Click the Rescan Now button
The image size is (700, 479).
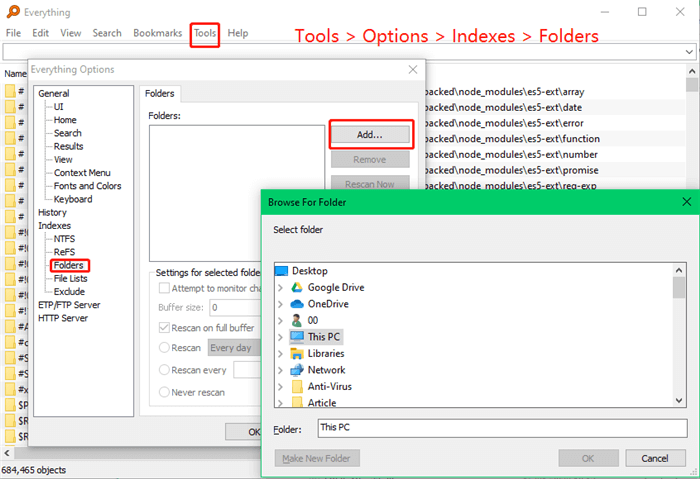(370, 183)
